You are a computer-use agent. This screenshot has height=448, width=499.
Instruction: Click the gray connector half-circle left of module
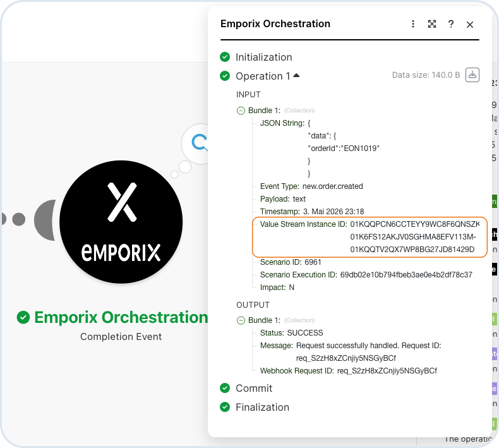point(45,220)
